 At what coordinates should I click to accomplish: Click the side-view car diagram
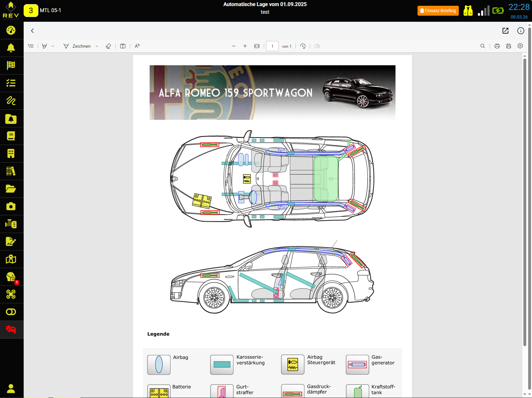272,278
